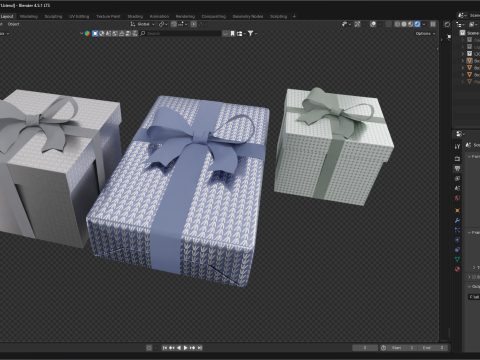The width and height of the screenshot is (480, 360).
Task: Toggle viewport gizmos visibility
Action: [x=357, y=24]
